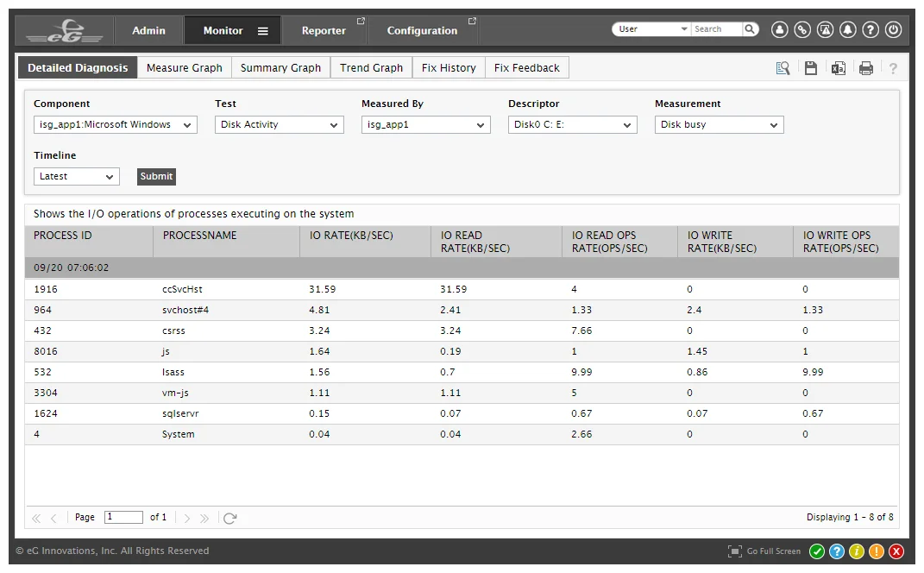Screen dimensions: 924x573
Task: Open the Reporter menu
Action: point(324,31)
